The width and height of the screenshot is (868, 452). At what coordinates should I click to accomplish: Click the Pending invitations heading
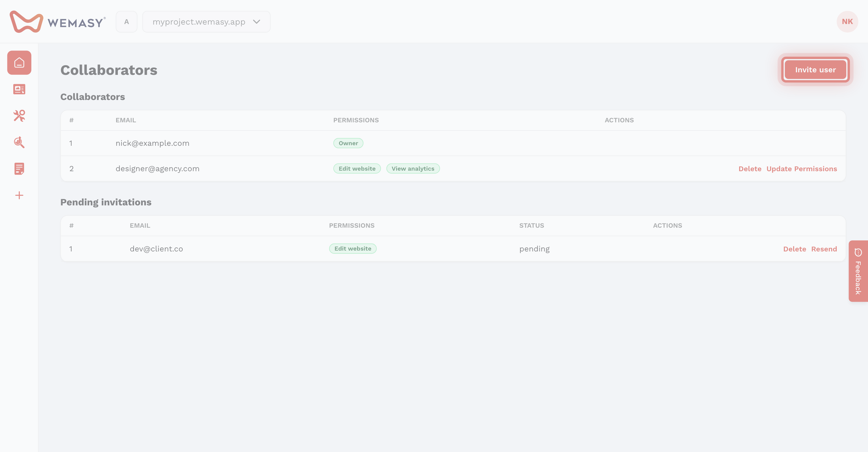point(106,202)
